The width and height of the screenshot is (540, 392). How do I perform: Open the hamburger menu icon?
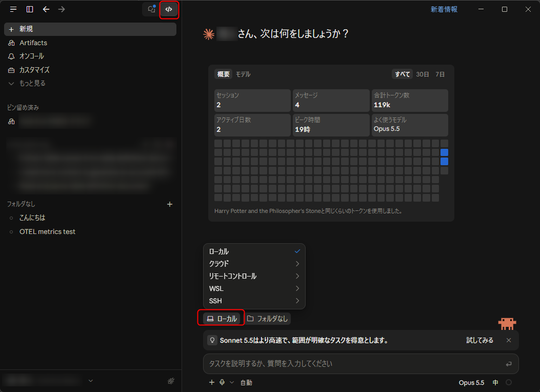click(x=13, y=9)
